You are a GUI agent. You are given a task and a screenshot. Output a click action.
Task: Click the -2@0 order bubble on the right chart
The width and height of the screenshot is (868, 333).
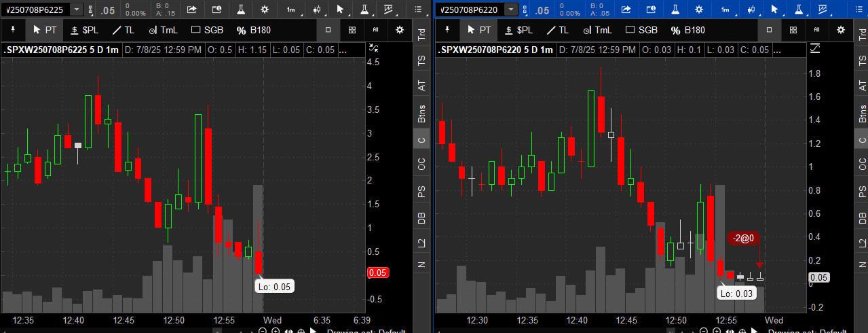tap(743, 238)
